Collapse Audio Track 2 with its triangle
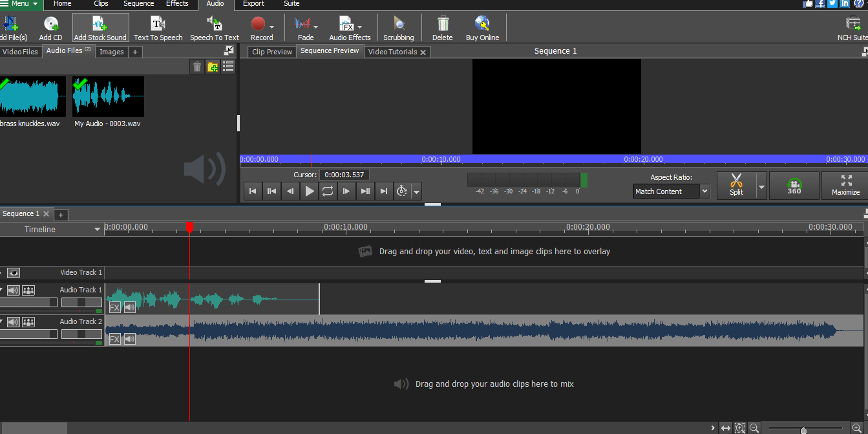Screen dimensions: 868x434 click(1, 321)
